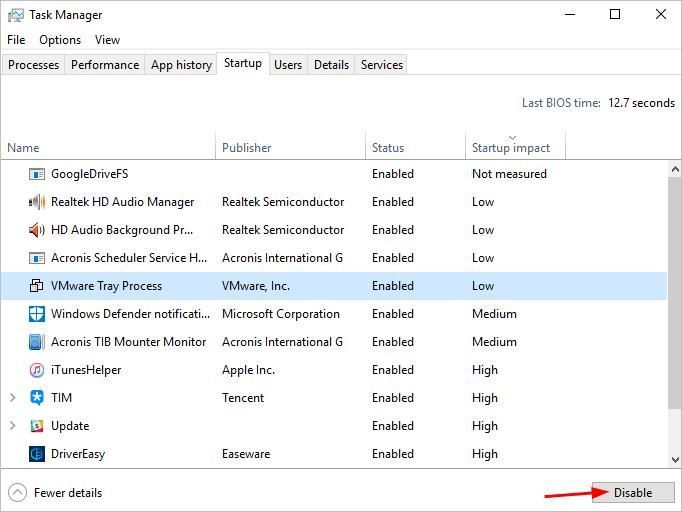Switch to the Processes tab
The height and width of the screenshot is (512, 682).
tap(33, 65)
